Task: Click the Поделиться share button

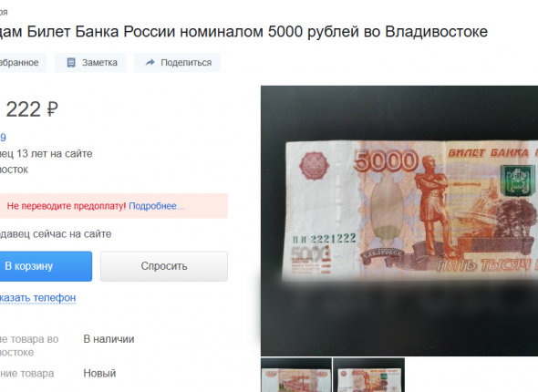Action: pyautogui.click(x=177, y=62)
